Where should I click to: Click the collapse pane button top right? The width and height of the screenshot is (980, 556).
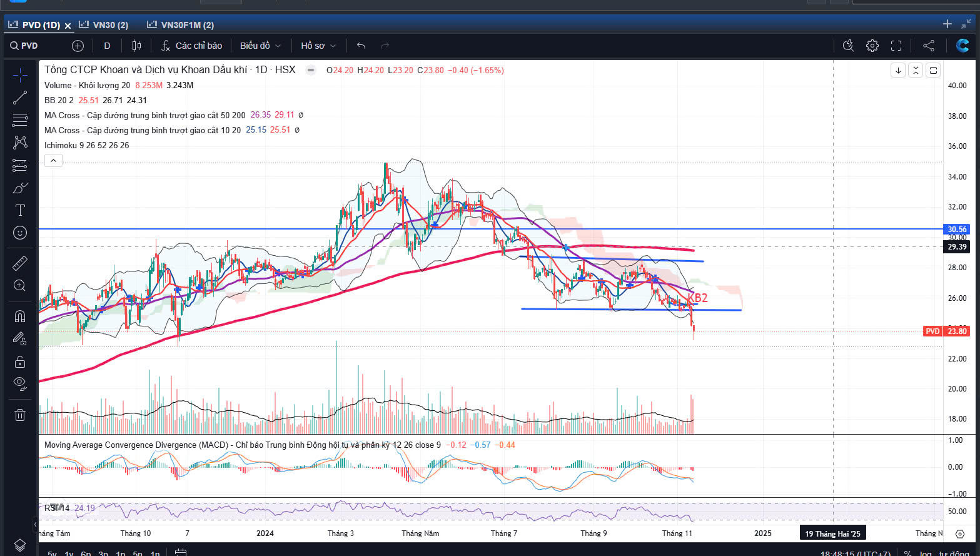916,70
